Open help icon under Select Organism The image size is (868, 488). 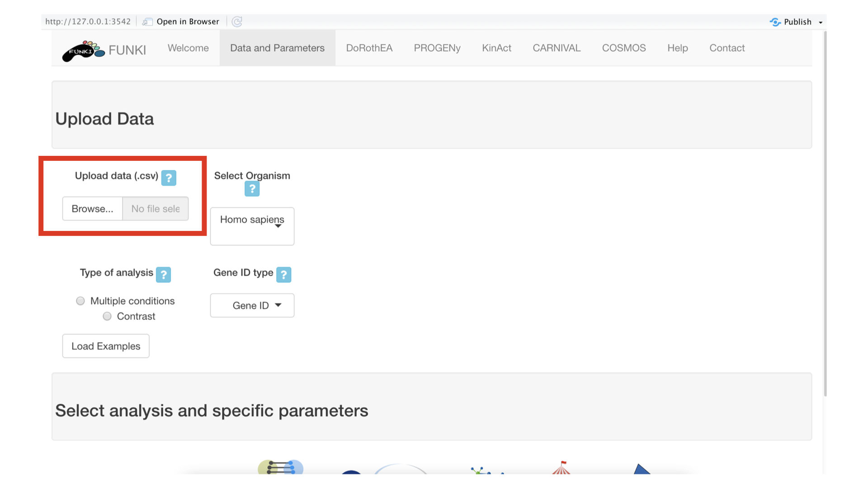coord(252,188)
